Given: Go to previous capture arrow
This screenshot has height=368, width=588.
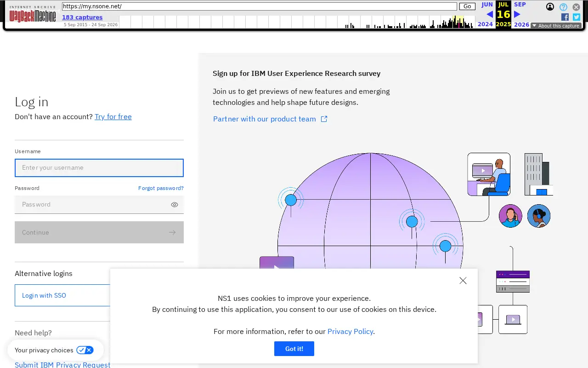Looking at the screenshot, I should point(489,14).
